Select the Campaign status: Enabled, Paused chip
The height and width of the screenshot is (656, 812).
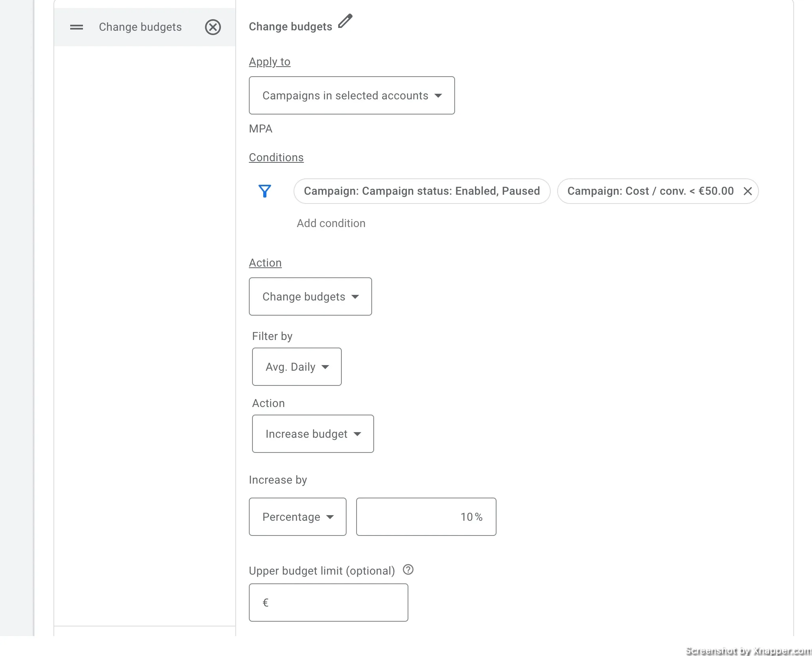(422, 191)
